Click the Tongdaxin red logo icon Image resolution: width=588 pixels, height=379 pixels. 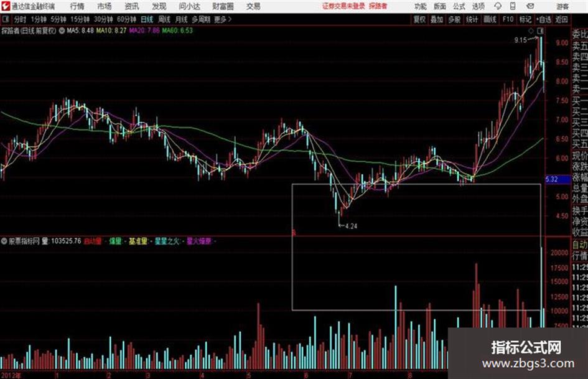click(5, 6)
